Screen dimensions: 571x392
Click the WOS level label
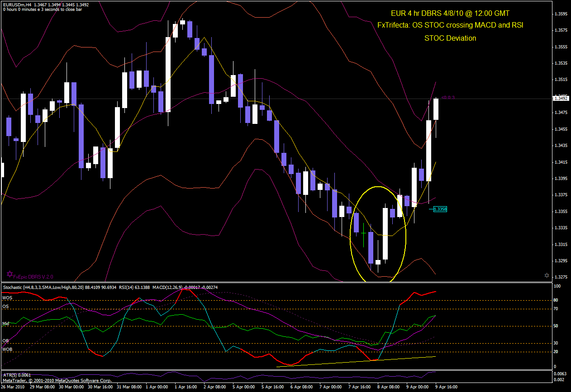tap(7, 298)
